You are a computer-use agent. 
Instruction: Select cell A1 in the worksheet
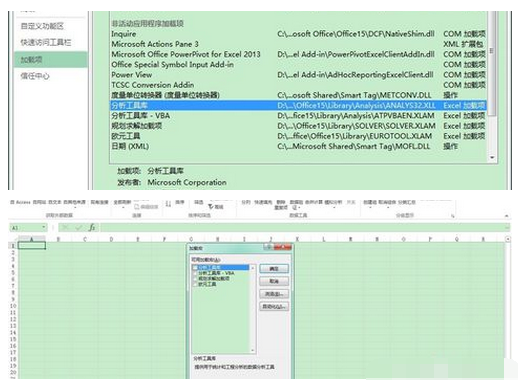[x=32, y=246]
